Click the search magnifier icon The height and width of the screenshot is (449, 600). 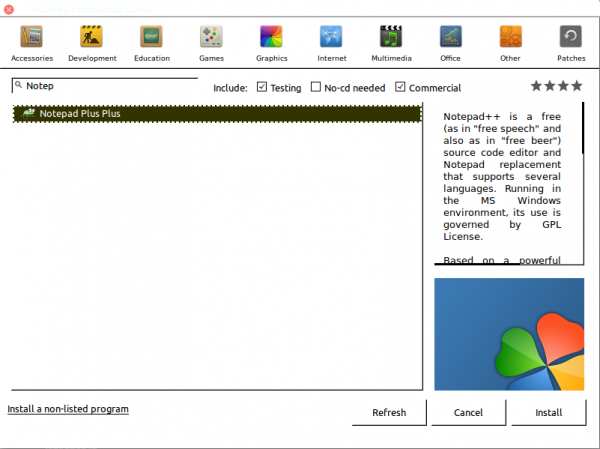pyautogui.click(x=18, y=85)
